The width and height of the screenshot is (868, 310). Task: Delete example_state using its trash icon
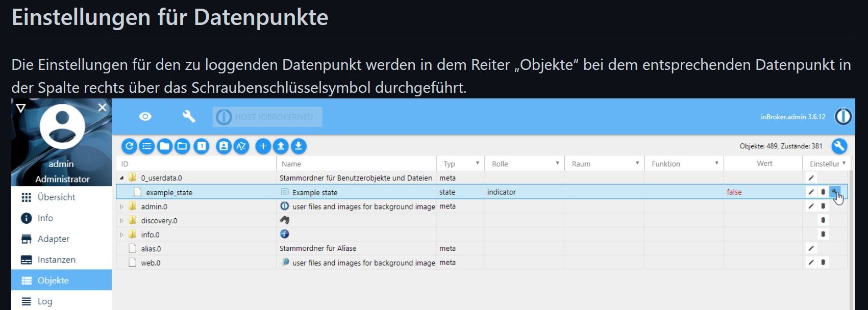pyautogui.click(x=823, y=192)
